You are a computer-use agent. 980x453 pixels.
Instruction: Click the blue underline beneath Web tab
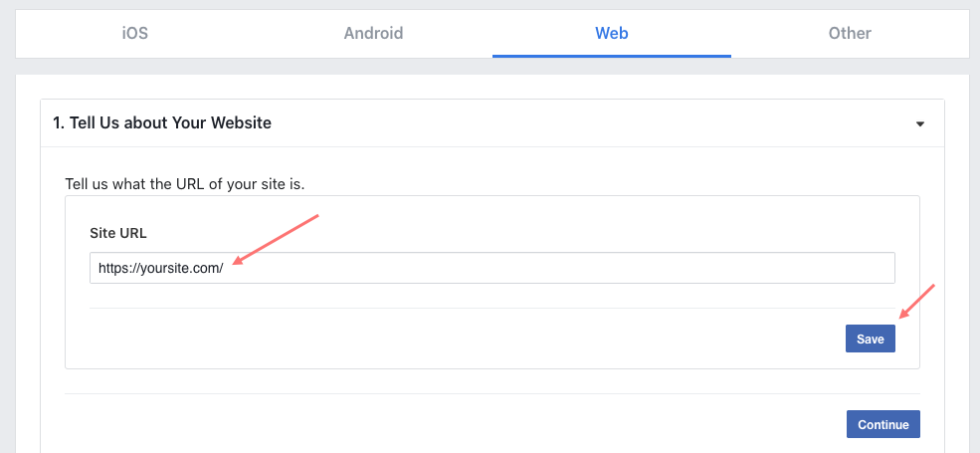coord(611,57)
